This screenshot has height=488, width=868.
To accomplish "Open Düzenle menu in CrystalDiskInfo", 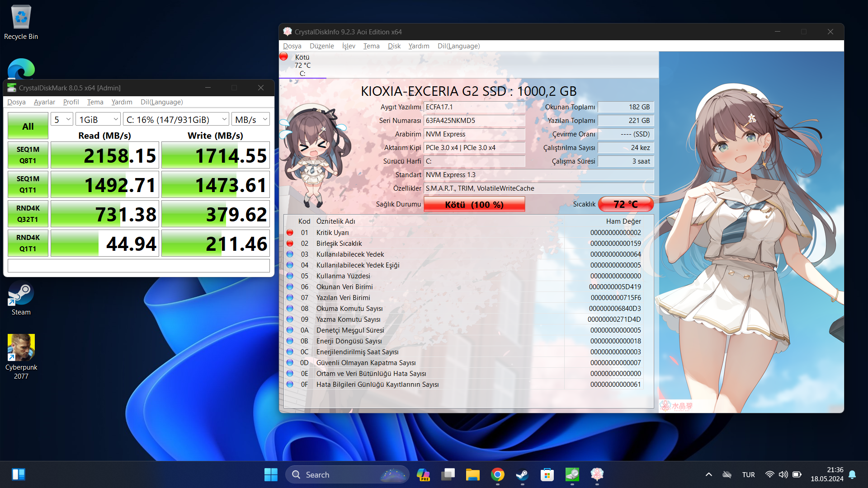I will pos(322,46).
